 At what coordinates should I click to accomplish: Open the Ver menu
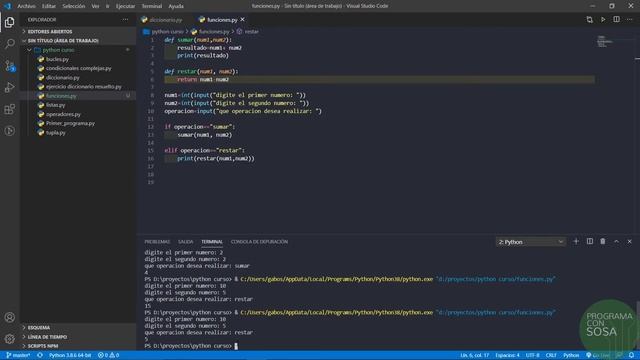95,6
